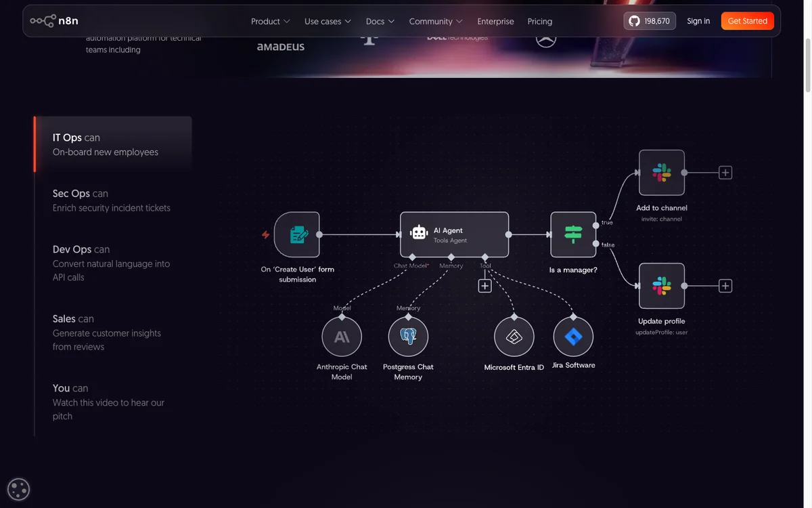Click the Jira Software node icon
The width and height of the screenshot is (812, 508).
[x=573, y=337]
